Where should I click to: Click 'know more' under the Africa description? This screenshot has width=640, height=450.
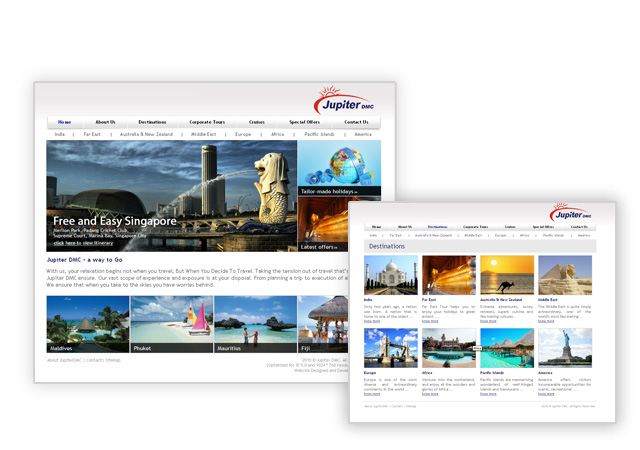(x=430, y=394)
